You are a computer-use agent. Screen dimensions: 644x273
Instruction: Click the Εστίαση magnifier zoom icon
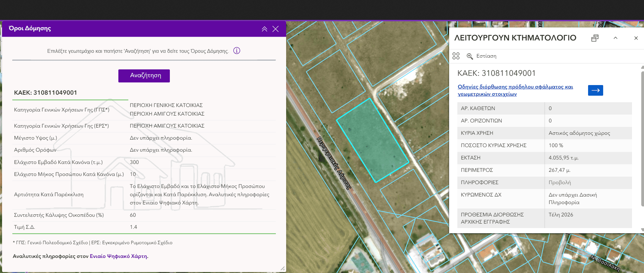pos(470,56)
